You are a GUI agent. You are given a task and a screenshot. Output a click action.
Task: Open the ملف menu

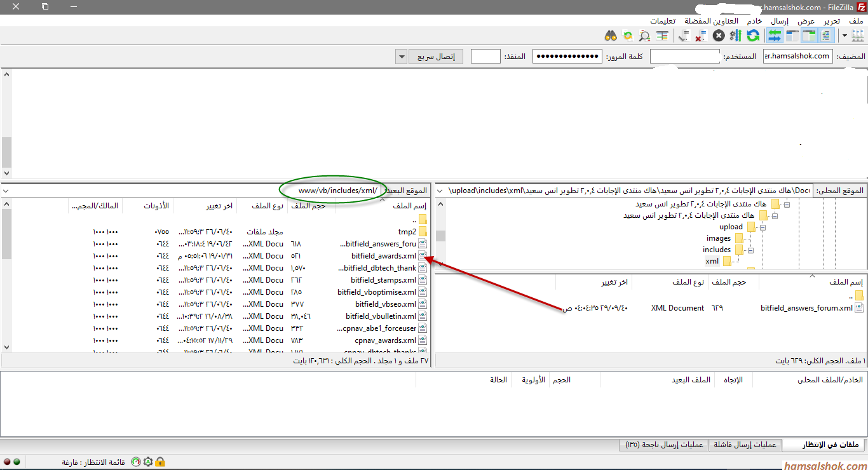(x=857, y=21)
